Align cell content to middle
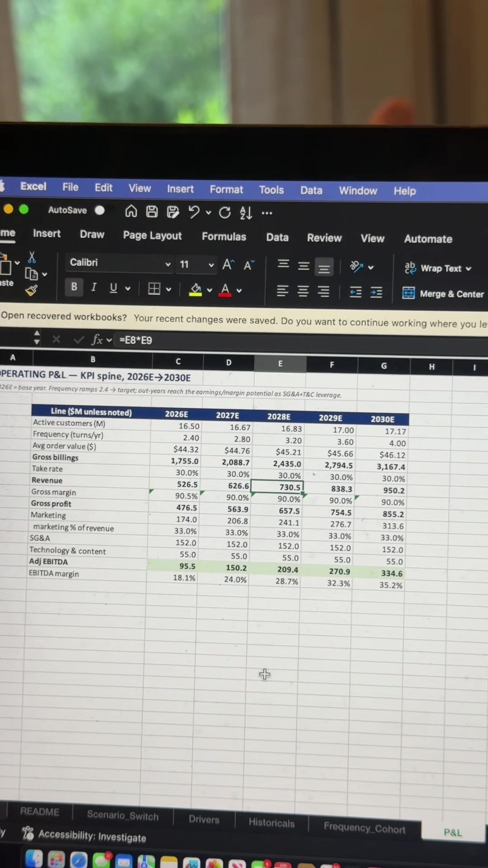488x868 pixels. pos(304,266)
